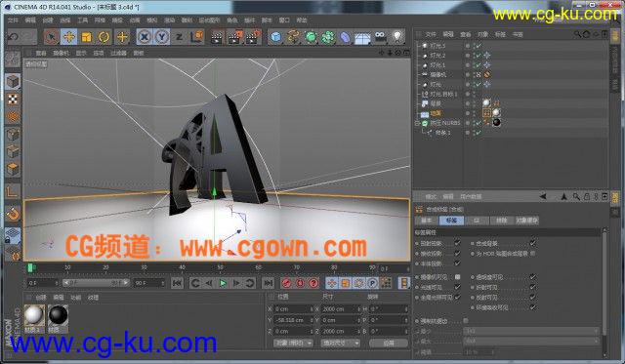Toggle the 环境吸收可见 checkbox
The width and height of the screenshot is (625, 364).
(x=533, y=307)
